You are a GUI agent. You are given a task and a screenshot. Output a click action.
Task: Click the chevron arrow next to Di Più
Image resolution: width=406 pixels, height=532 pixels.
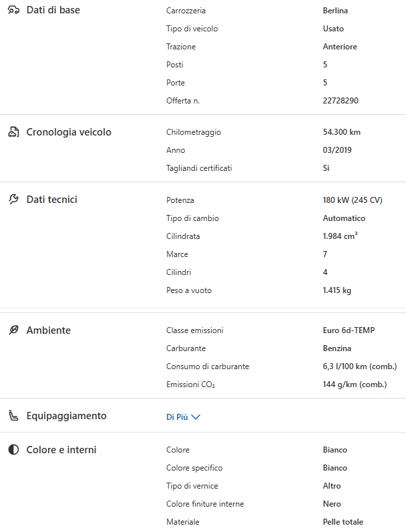pyautogui.click(x=196, y=417)
